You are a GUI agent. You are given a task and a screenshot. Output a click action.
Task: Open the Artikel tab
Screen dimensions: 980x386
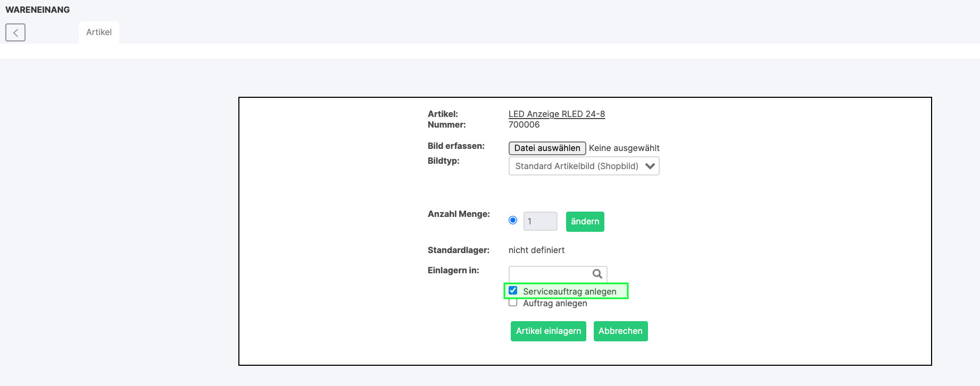pyautogui.click(x=99, y=32)
